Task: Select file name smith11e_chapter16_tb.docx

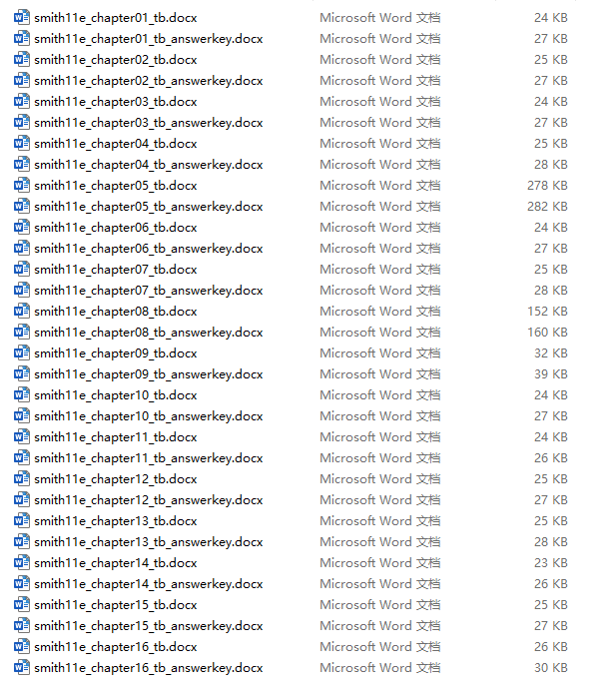Action: (x=116, y=647)
